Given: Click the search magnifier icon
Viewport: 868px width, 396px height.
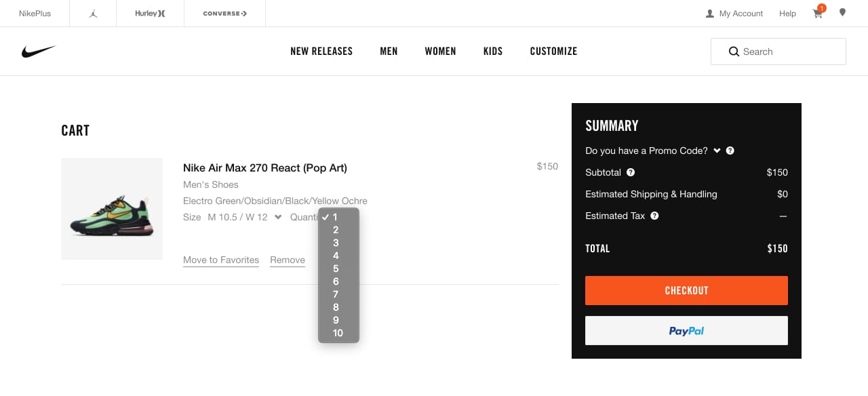Looking at the screenshot, I should point(734,52).
